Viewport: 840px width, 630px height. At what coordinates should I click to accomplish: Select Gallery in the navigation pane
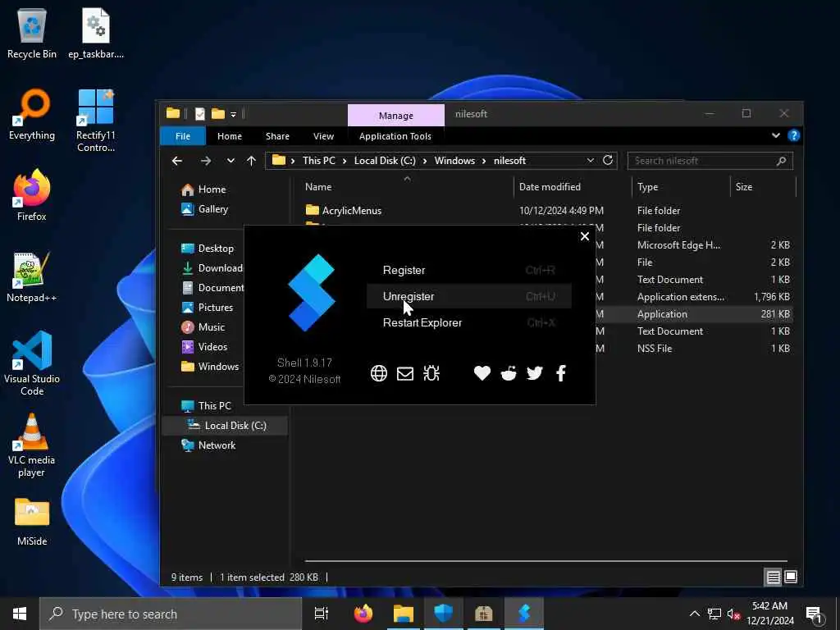[x=212, y=209]
